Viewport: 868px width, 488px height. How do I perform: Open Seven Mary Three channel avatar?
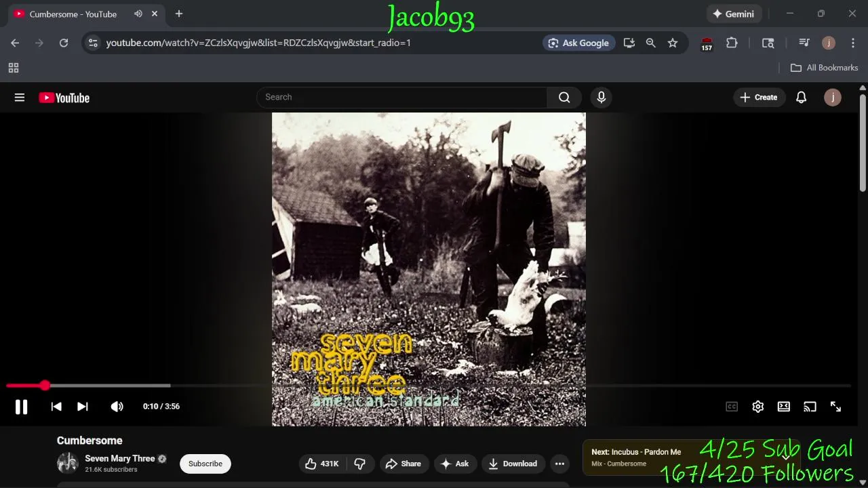pos(68,464)
